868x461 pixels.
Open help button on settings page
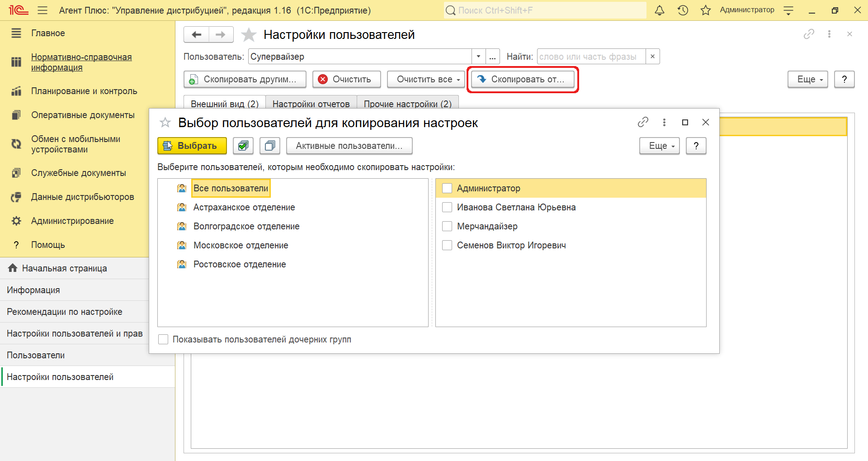[x=844, y=79]
